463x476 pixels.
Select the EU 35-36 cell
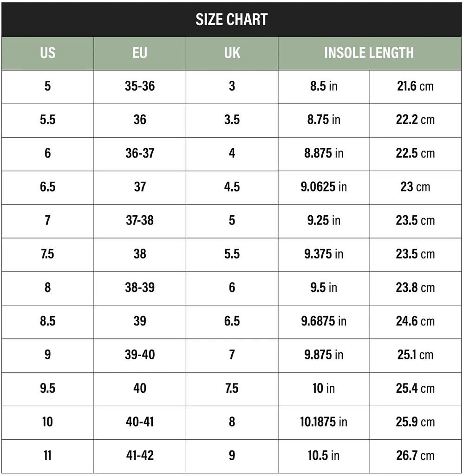(x=140, y=86)
